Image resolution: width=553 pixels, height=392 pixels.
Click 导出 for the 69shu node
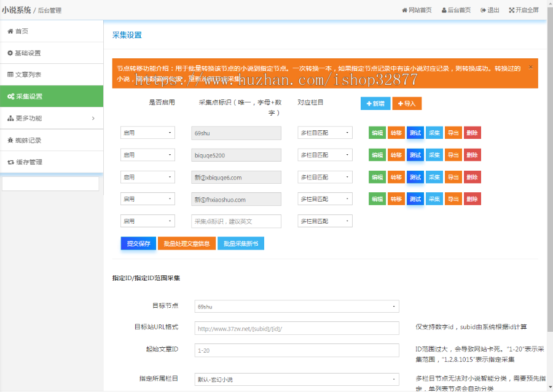tap(453, 133)
